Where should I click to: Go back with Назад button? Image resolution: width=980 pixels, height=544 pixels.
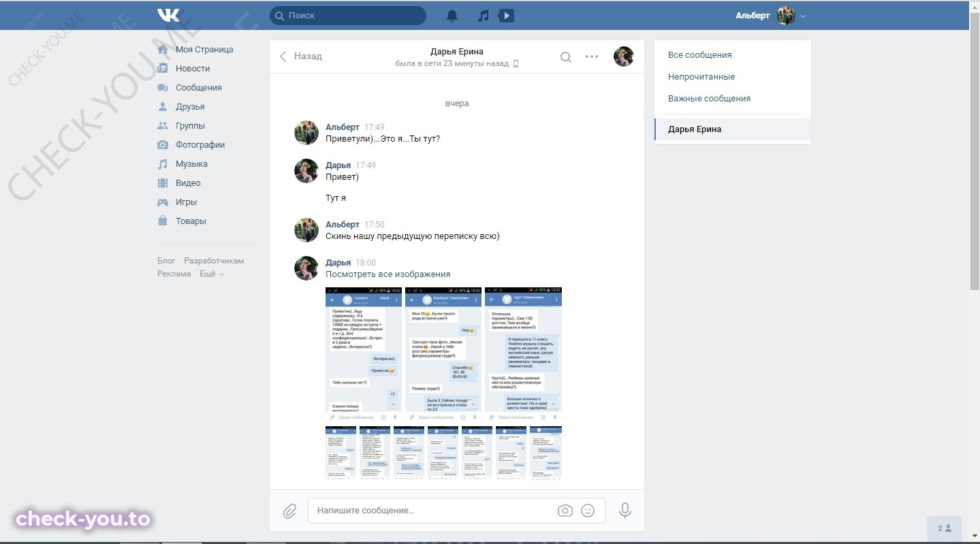[301, 57]
